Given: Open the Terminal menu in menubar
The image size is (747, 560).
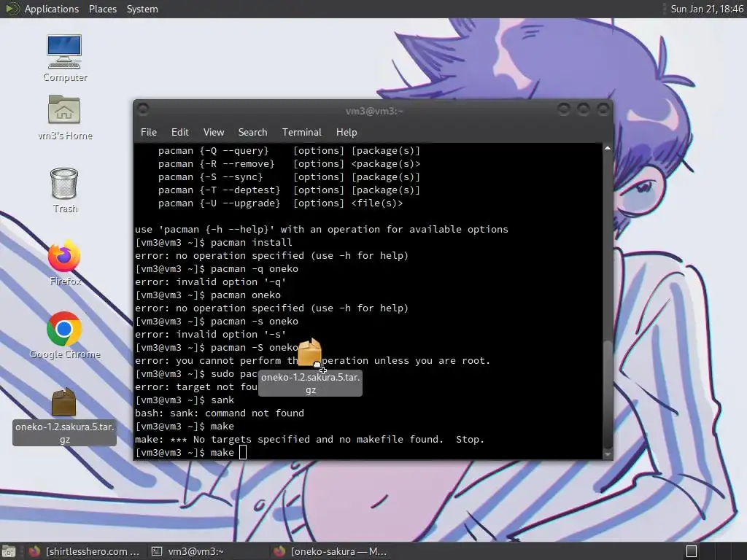Looking at the screenshot, I should coord(301,132).
